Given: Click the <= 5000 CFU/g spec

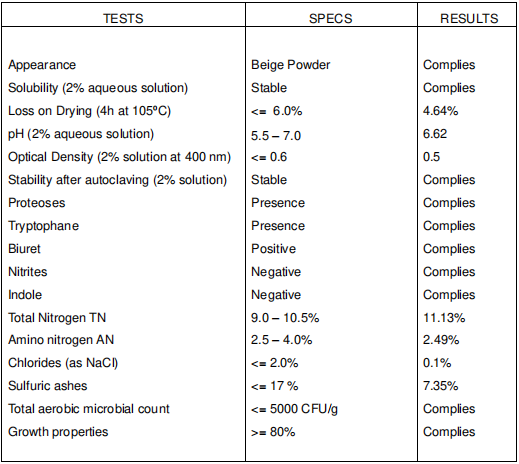Looking at the screenshot, I should (294, 409).
